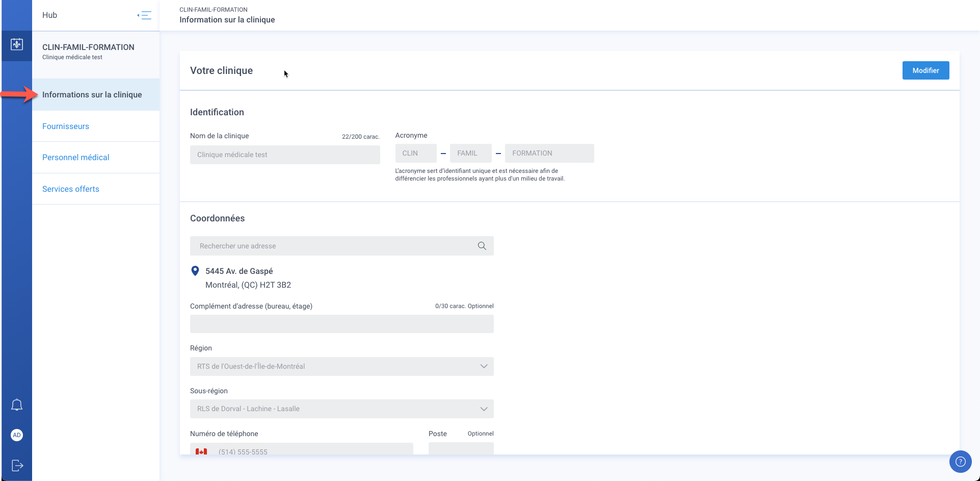This screenshot has width=980, height=481.
Task: Click the Acronyme label
Action: (x=411, y=136)
